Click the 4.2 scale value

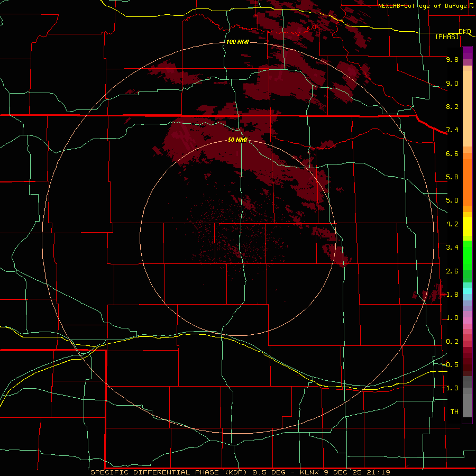(452, 224)
